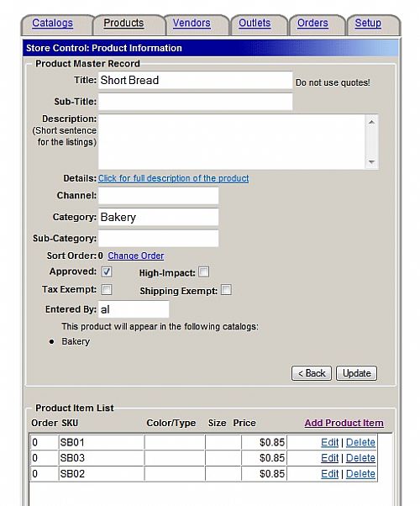Viewport: 420px width, 506px height.
Task: Check the Tax Exempt box
Action: click(x=107, y=289)
